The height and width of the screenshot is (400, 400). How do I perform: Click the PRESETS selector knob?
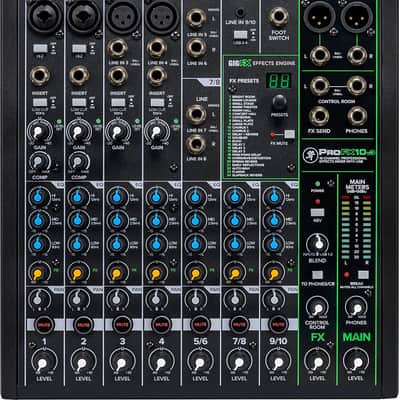click(x=279, y=103)
